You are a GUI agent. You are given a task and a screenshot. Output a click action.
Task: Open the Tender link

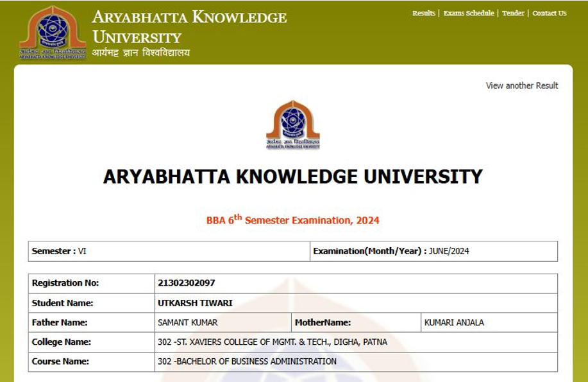click(513, 13)
